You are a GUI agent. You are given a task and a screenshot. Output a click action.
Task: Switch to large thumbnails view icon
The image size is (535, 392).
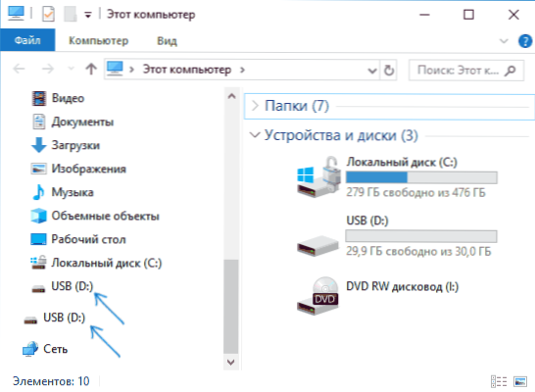coord(520,381)
